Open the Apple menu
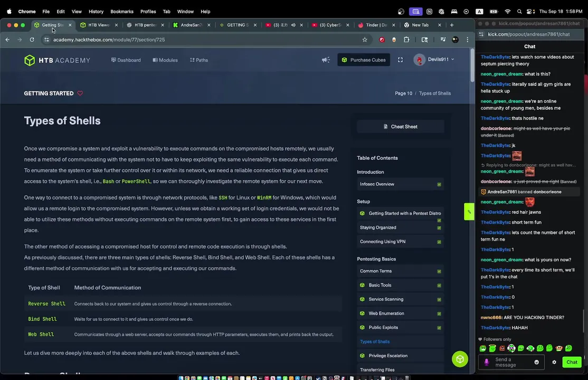Viewport: 588px width, 380px height. pyautogui.click(x=9, y=12)
